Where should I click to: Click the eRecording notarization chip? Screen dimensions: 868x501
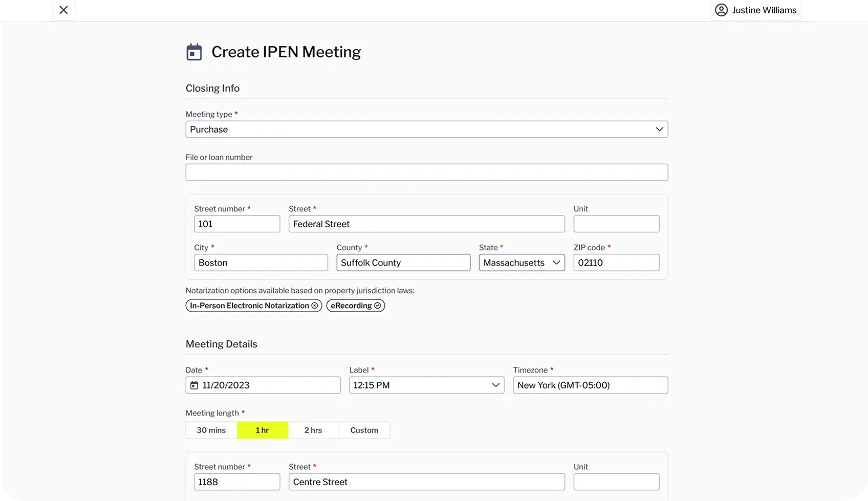(355, 306)
